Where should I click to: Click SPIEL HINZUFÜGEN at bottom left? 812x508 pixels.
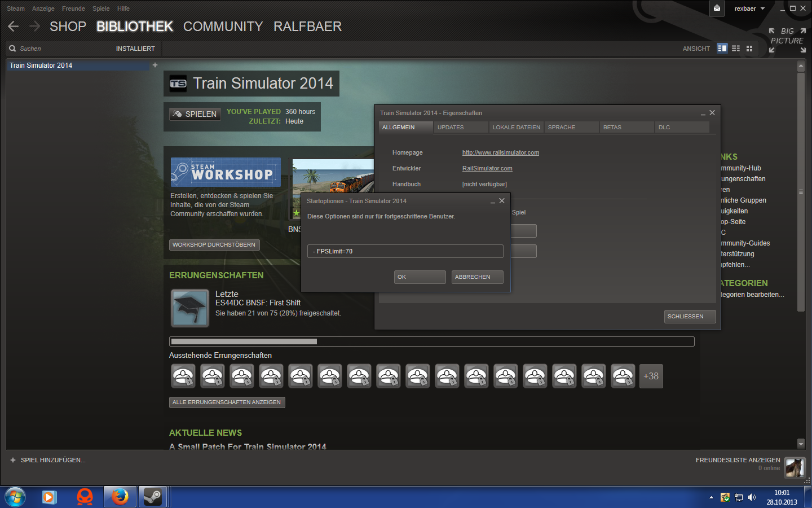(x=48, y=460)
